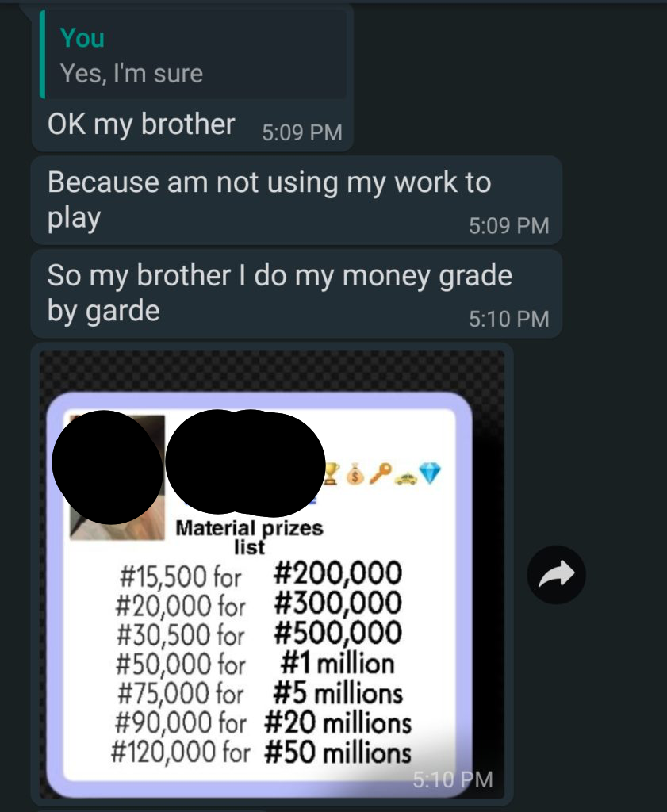Screen dimensions: 667x812
Task: Tap the trophy emoji in the image
Action: [x=332, y=473]
